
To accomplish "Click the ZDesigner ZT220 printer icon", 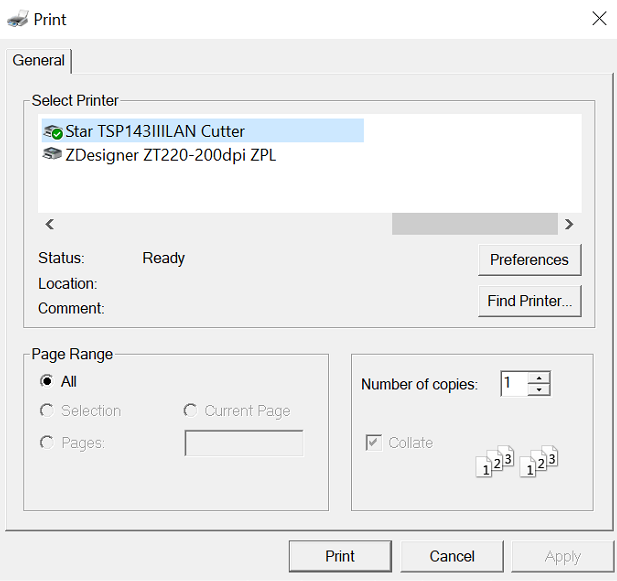I will coord(53,155).
